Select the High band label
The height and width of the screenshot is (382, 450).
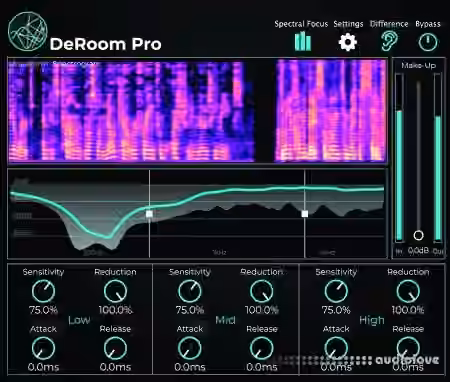click(372, 321)
